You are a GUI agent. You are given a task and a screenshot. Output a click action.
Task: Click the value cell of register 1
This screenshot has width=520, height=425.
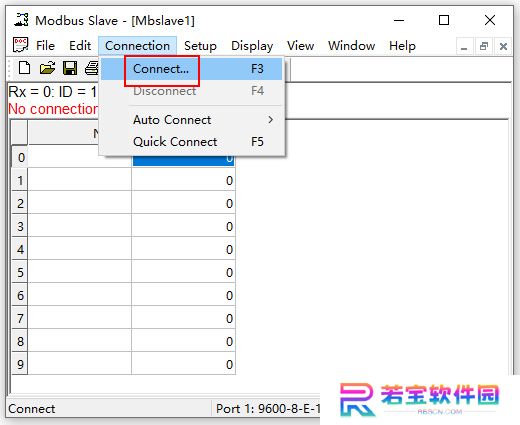click(x=183, y=180)
